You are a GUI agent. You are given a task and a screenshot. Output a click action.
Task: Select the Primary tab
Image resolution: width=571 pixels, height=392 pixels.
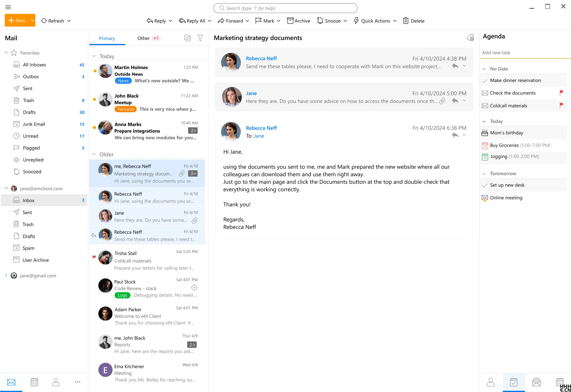107,38
